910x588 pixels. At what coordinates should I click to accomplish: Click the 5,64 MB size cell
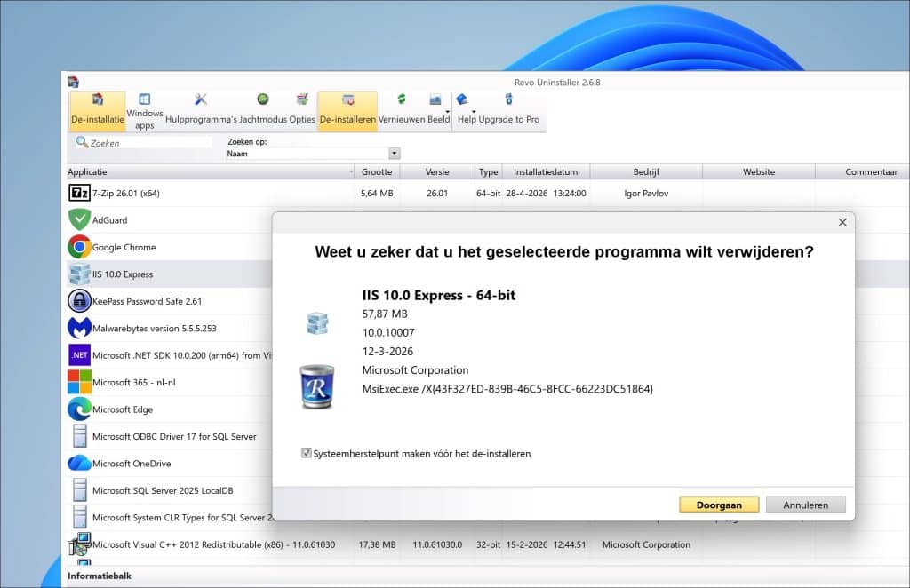(377, 193)
